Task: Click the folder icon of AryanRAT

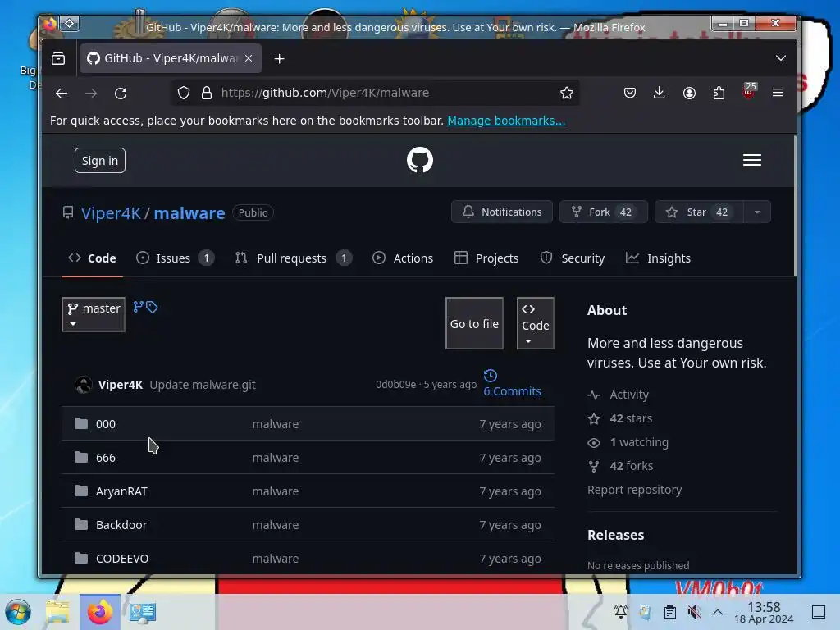Action: [x=81, y=491]
